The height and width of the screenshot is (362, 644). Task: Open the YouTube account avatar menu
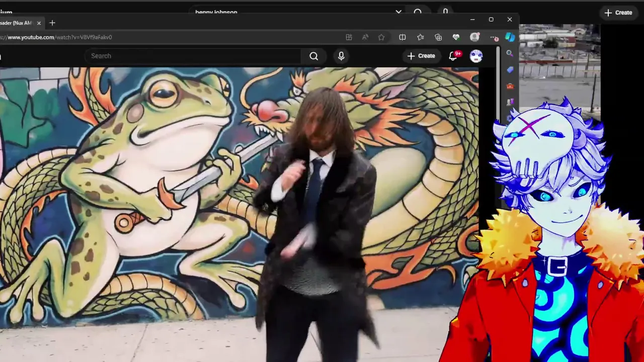coord(476,56)
